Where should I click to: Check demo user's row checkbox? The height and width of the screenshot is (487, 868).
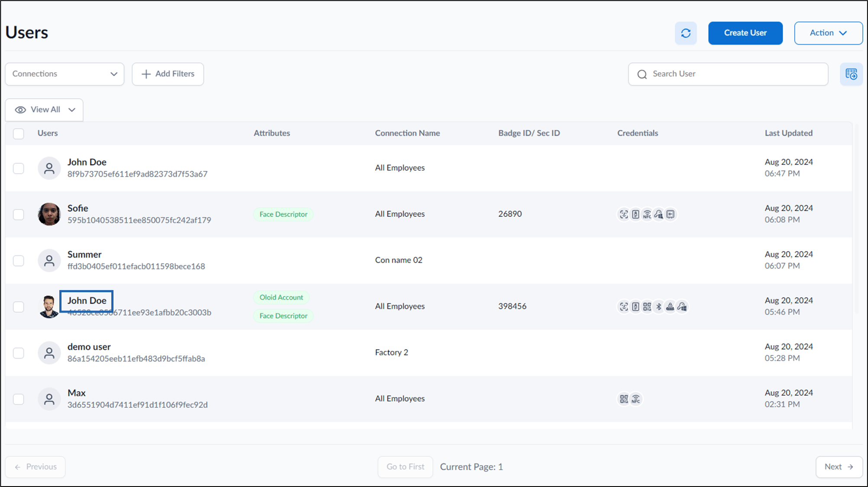[19, 353]
